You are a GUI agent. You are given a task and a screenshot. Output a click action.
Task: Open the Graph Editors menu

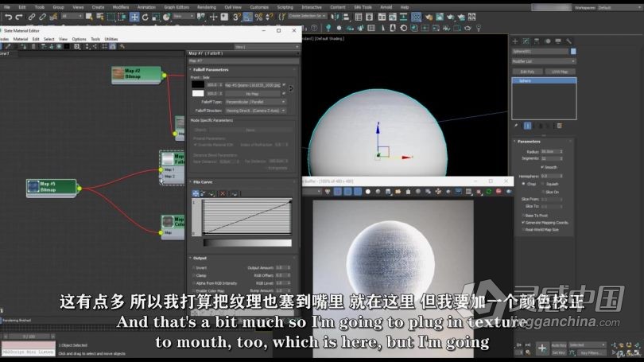[177, 7]
